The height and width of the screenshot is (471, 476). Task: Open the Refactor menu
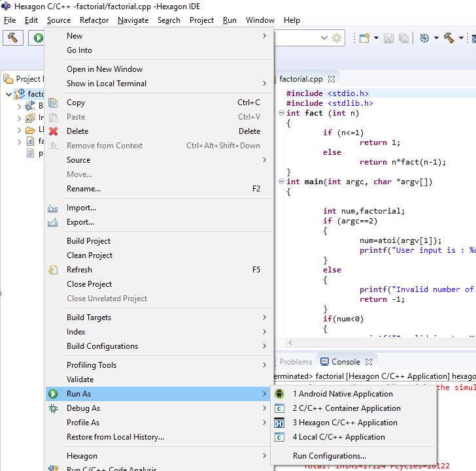pos(94,20)
